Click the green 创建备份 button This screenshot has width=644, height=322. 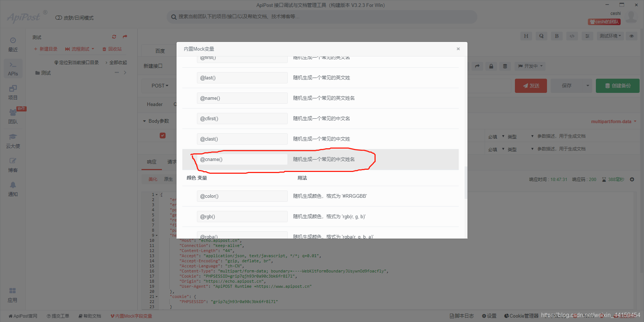coord(618,86)
